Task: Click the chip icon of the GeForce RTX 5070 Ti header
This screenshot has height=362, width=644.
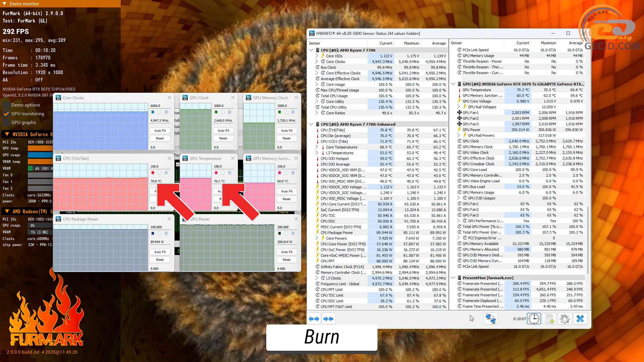Action: pyautogui.click(x=460, y=84)
